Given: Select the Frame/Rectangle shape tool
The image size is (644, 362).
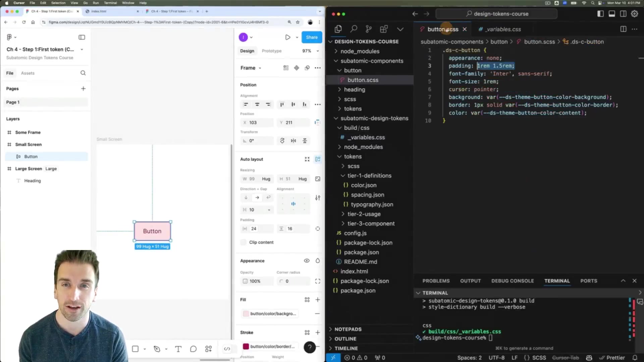Looking at the screenshot, I should (x=135, y=349).
